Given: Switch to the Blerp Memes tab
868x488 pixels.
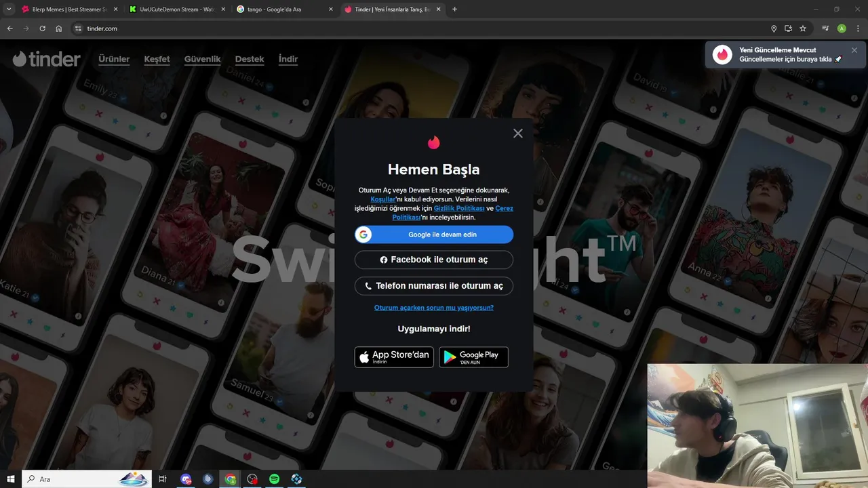Looking at the screenshot, I should [x=64, y=9].
